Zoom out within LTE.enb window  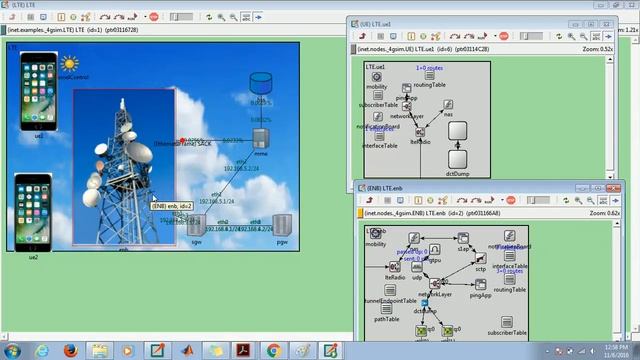[591, 200]
